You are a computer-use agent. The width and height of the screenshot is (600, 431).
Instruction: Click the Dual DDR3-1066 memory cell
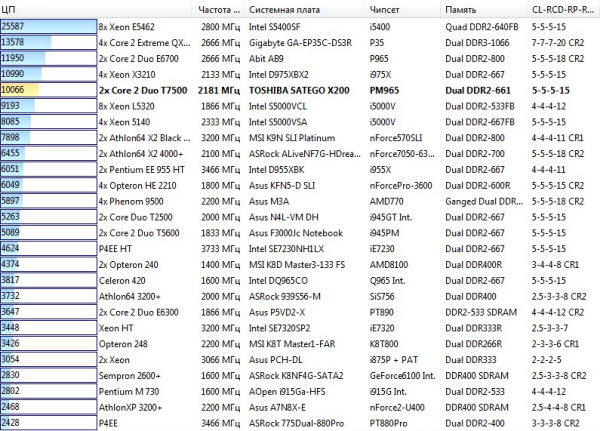pos(478,43)
